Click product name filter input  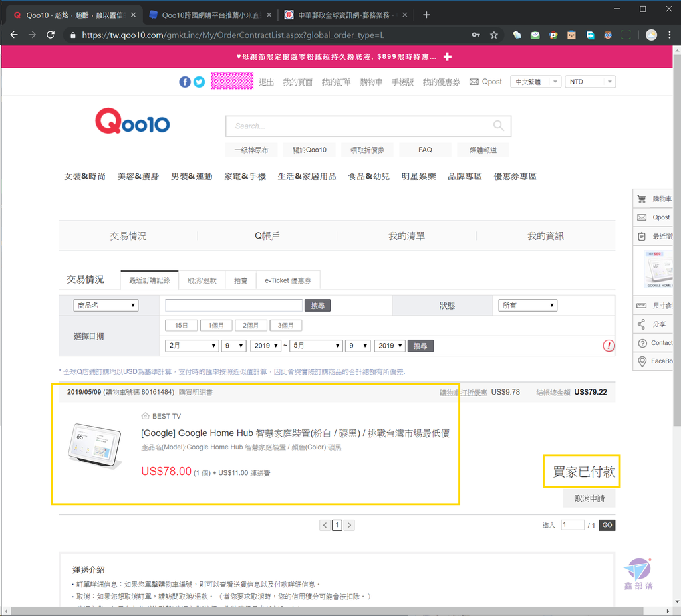tap(233, 306)
